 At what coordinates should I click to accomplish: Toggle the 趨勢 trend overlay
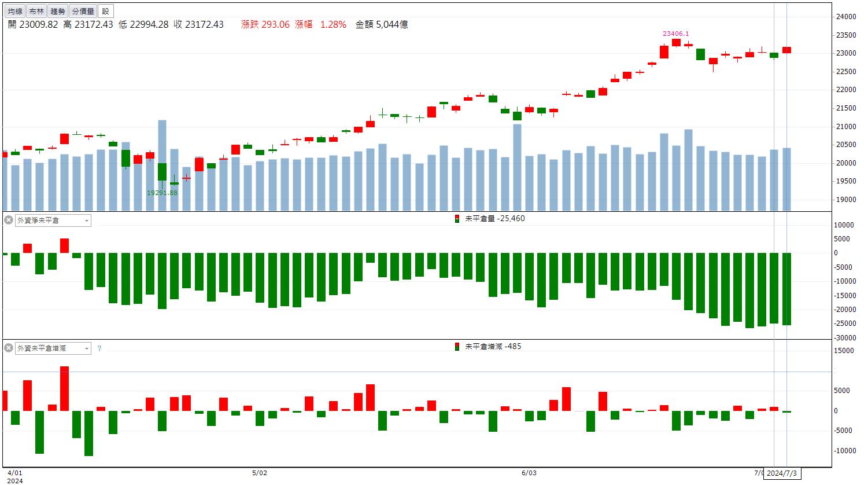click(57, 11)
